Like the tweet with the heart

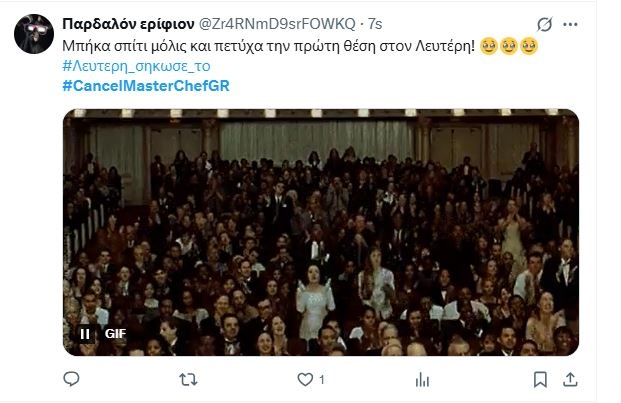pyautogui.click(x=305, y=380)
